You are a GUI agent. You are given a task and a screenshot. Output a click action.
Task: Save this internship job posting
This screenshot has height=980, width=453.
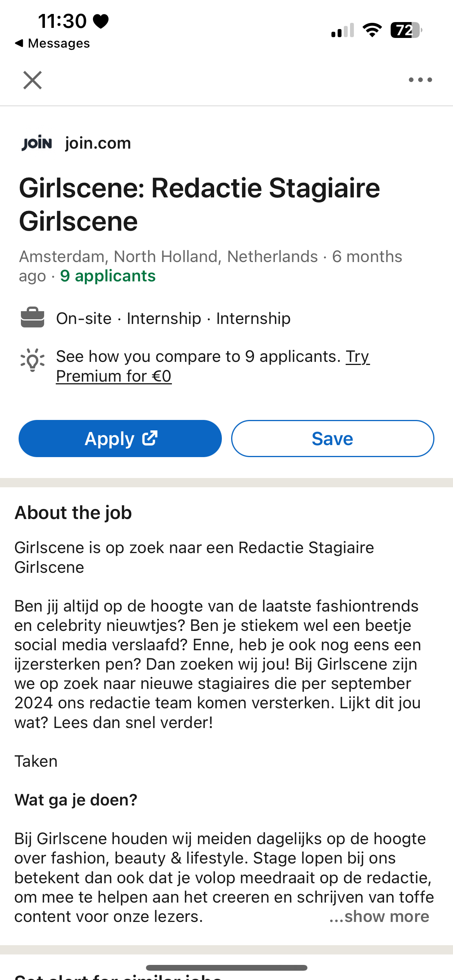click(332, 439)
